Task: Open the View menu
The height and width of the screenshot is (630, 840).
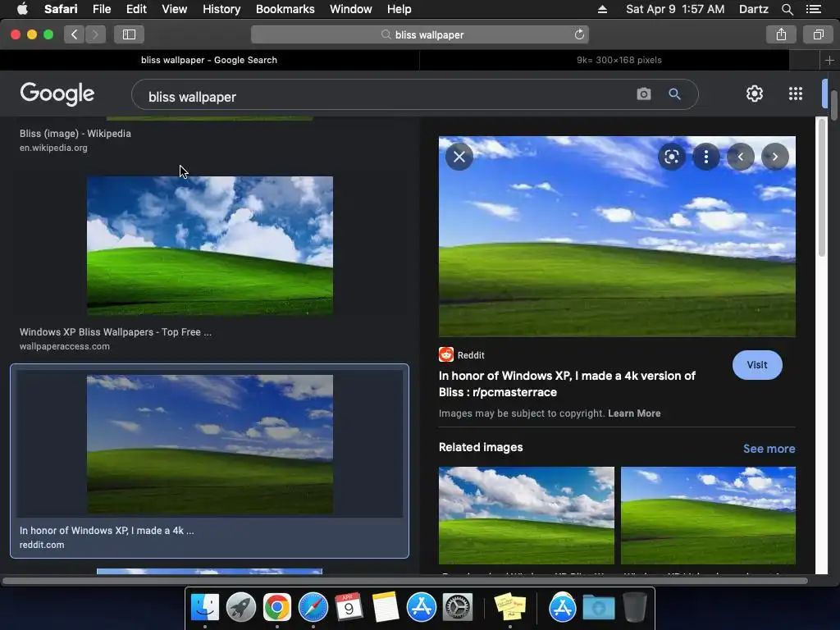Action: tap(175, 9)
